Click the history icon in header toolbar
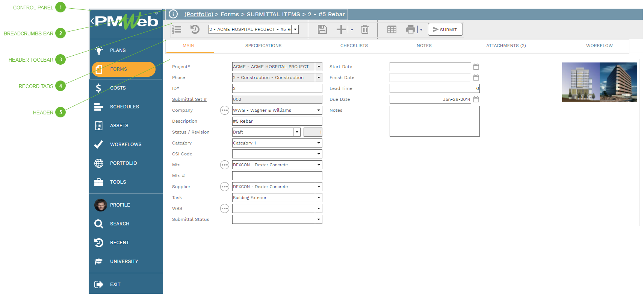 coord(195,29)
